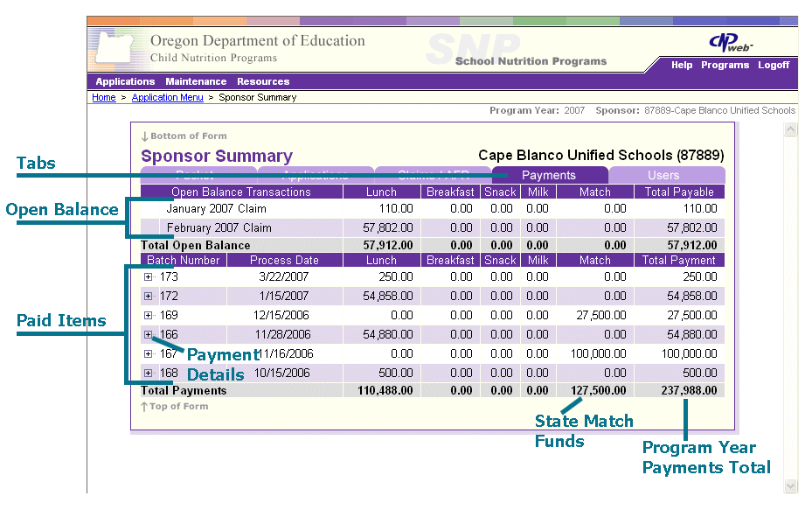Click the Process Date column header

click(x=284, y=260)
